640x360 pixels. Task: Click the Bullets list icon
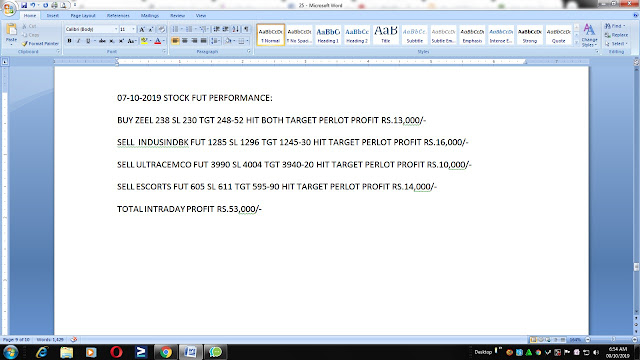click(x=176, y=29)
